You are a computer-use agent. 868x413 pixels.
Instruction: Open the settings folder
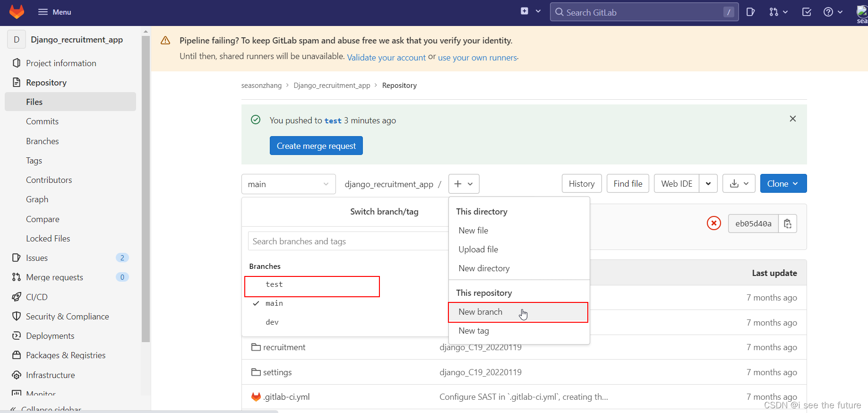tap(277, 372)
